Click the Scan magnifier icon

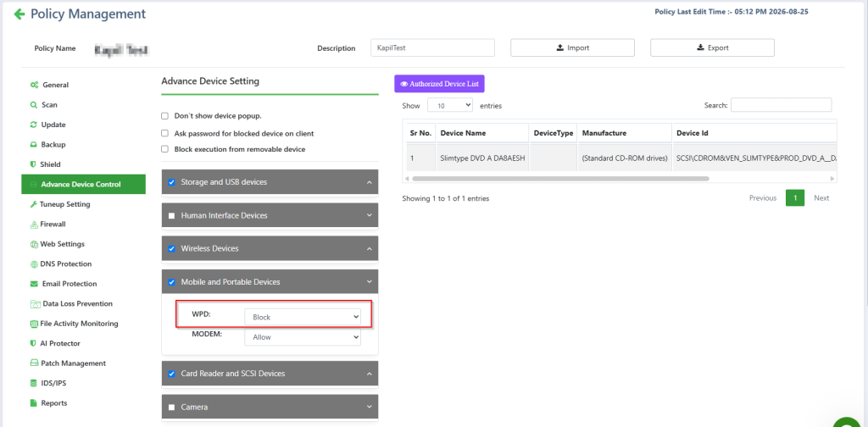34,104
